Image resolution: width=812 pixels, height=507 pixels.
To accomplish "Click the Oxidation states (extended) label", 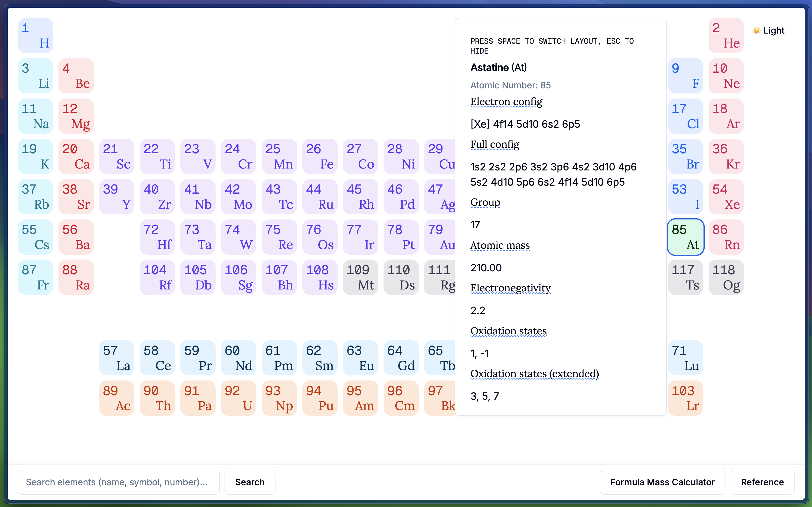I will pyautogui.click(x=534, y=373).
